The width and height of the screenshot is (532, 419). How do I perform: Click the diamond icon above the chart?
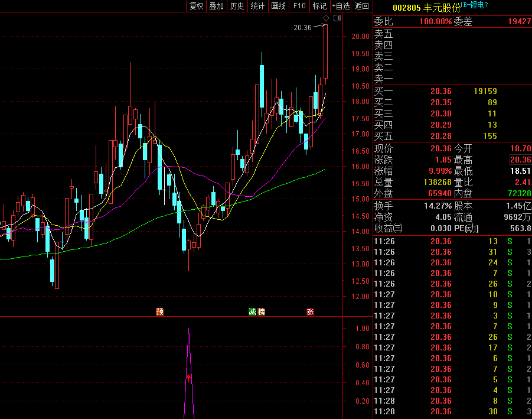click(x=326, y=18)
